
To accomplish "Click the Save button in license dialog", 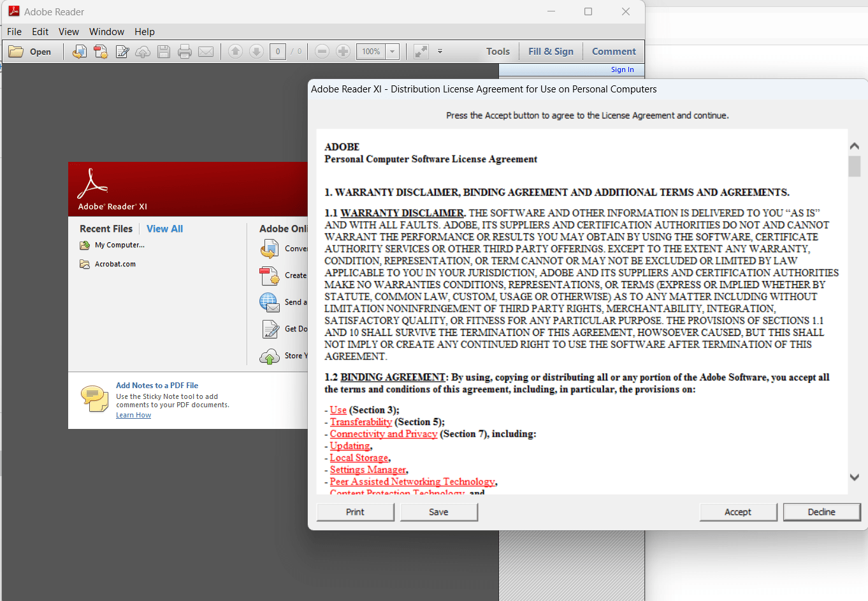I will point(438,512).
